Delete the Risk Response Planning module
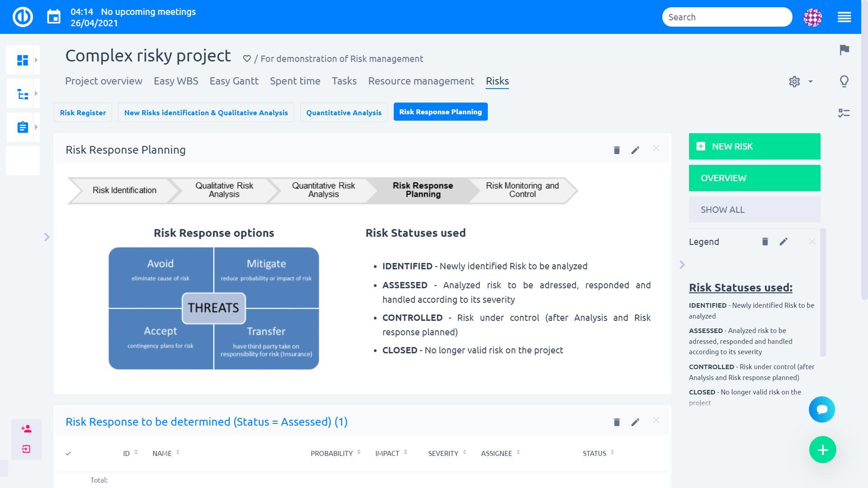This screenshot has height=488, width=868. pos(617,150)
